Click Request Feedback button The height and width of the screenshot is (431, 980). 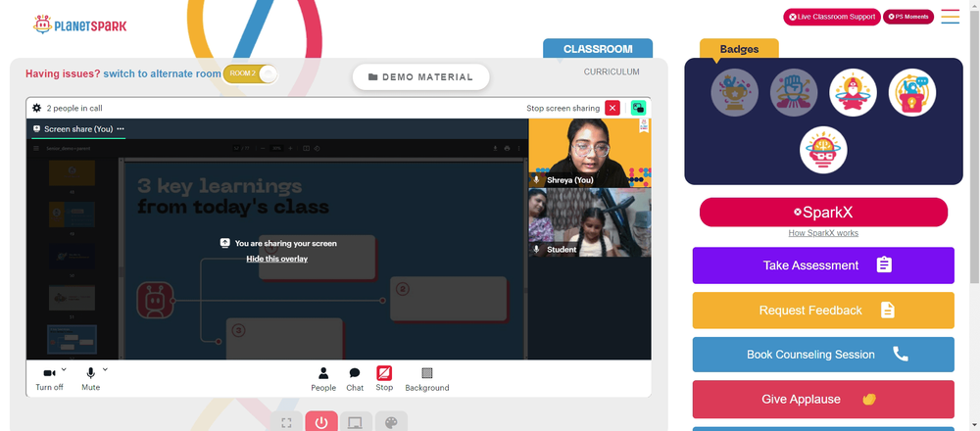pos(823,311)
